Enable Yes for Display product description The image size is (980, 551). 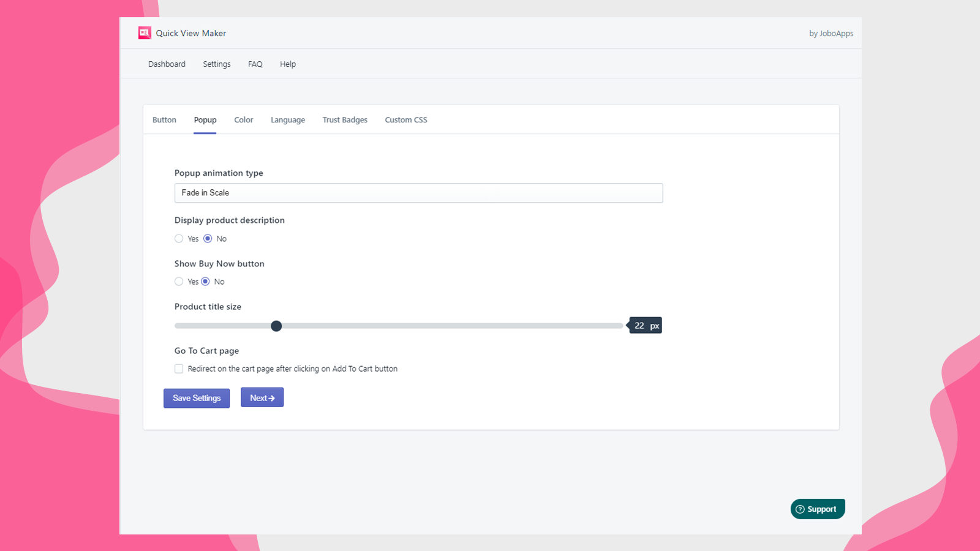pos(179,238)
